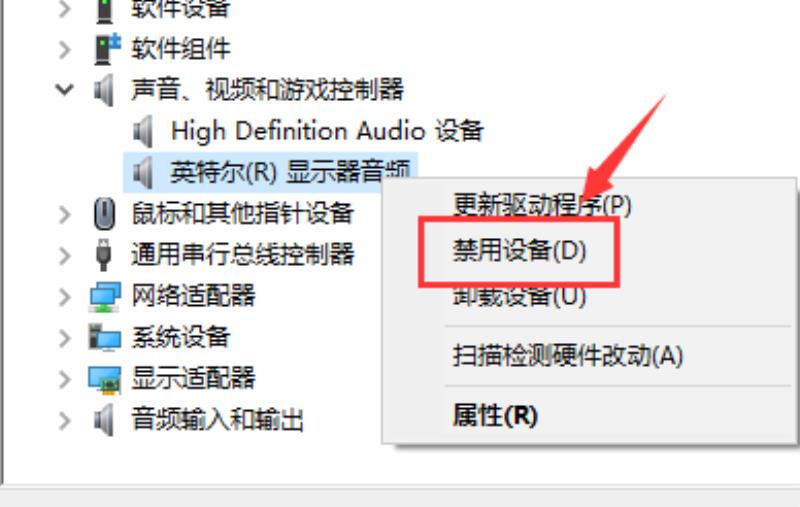The width and height of the screenshot is (800, 507).
Task: Choose 扫描检测硬件改动(A) menu entry
Action: click(x=568, y=356)
